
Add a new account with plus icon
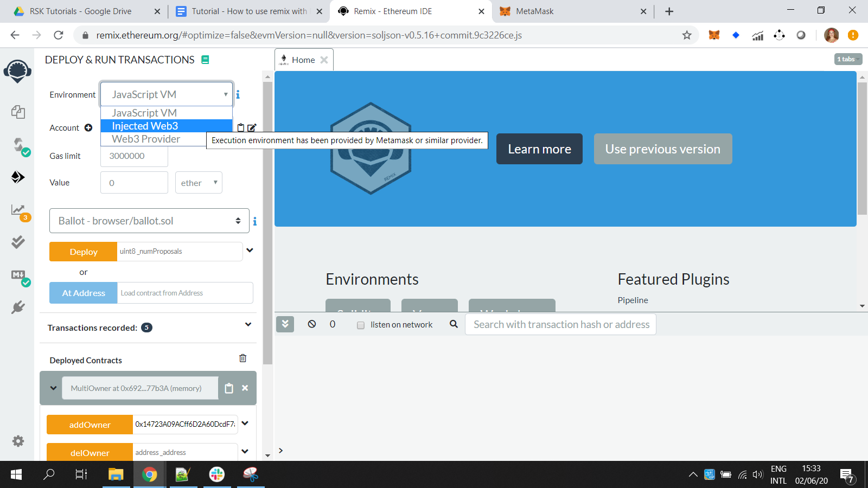coord(88,128)
